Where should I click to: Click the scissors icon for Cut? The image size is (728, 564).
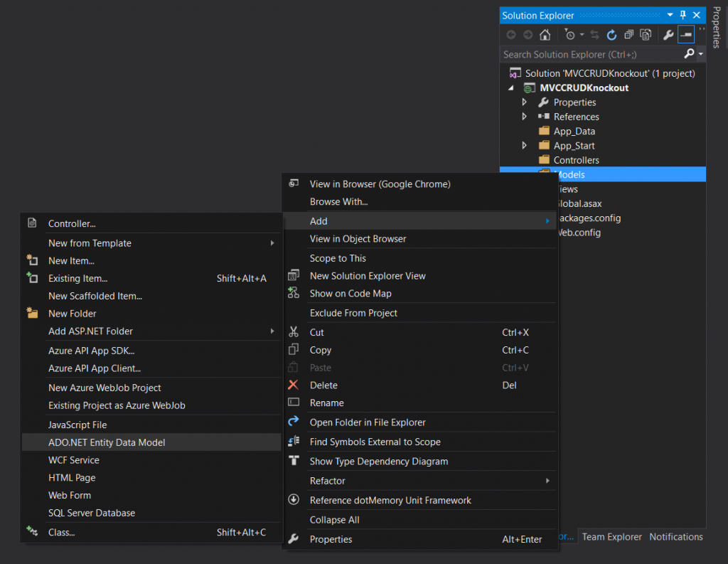tap(294, 331)
